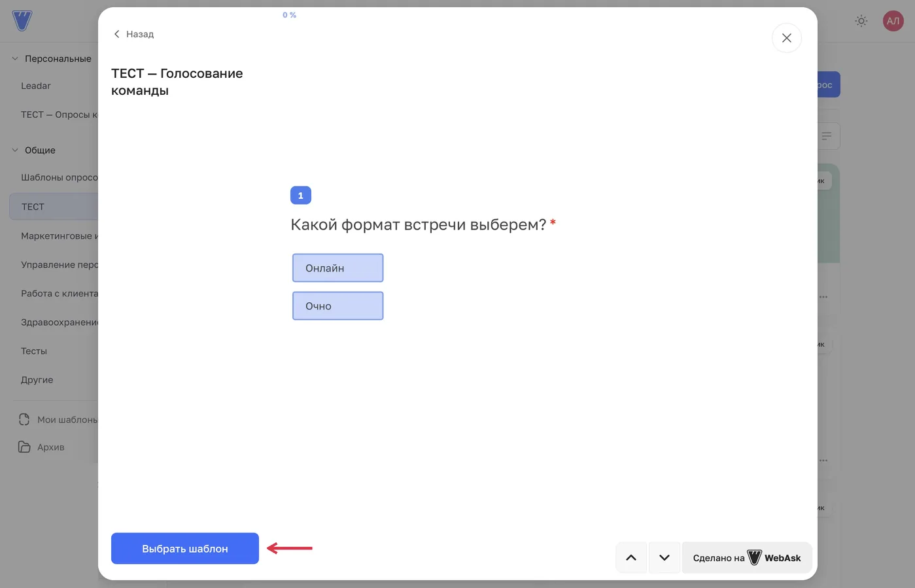
Task: Collapse the Общие section
Action: [15, 150]
